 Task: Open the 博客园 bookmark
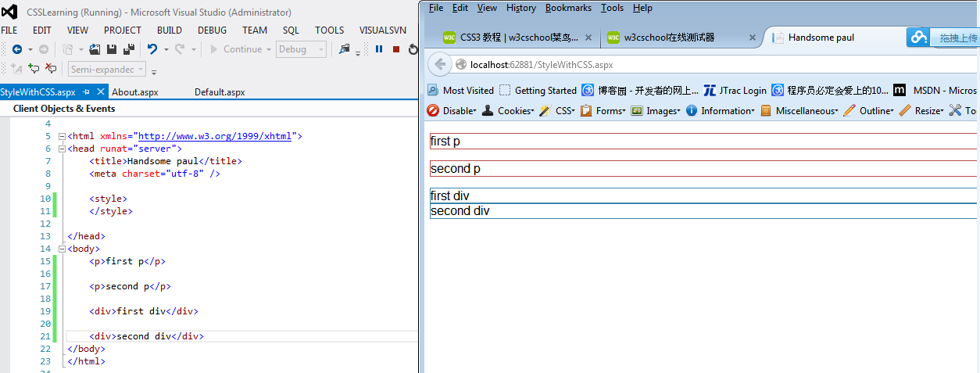[x=640, y=90]
